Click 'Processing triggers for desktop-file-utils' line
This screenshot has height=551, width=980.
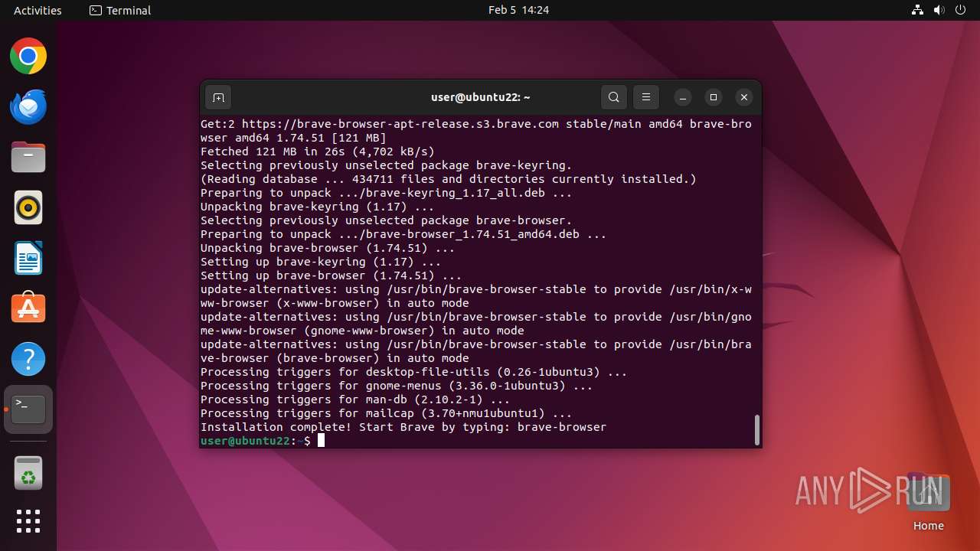[414, 372]
